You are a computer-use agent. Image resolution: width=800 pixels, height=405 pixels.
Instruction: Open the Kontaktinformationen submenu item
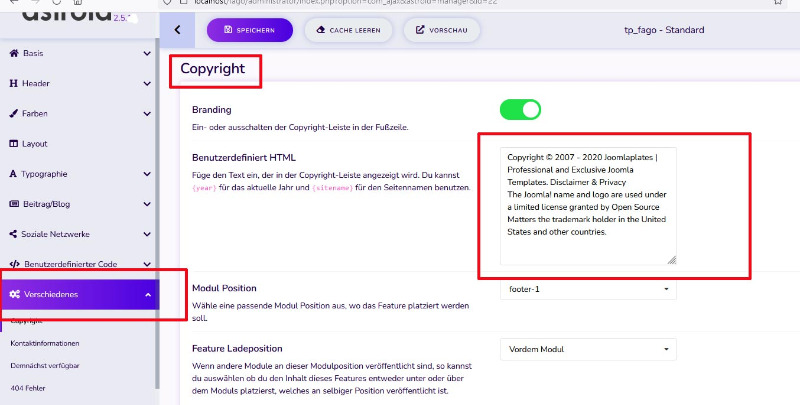(x=44, y=343)
